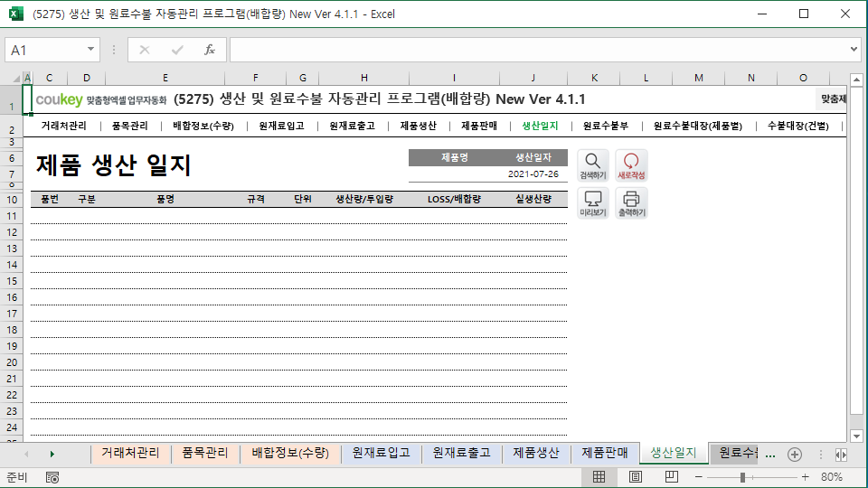
Task: Switch to 품목관리 sheet tab
Action: (205, 453)
